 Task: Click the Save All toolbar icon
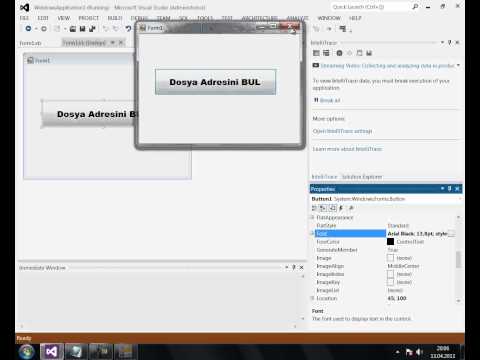point(92,29)
